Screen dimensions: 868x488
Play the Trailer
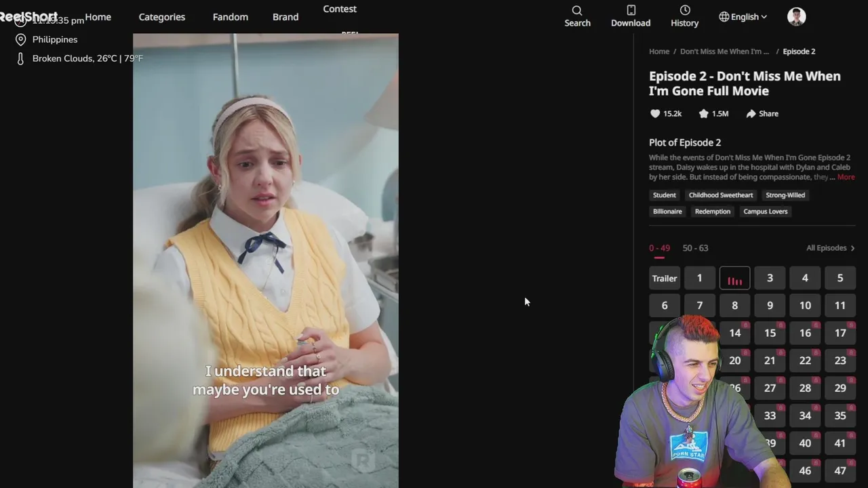point(665,278)
